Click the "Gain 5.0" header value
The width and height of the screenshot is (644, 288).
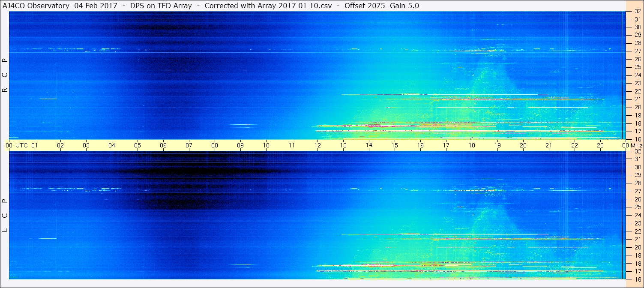[404, 6]
